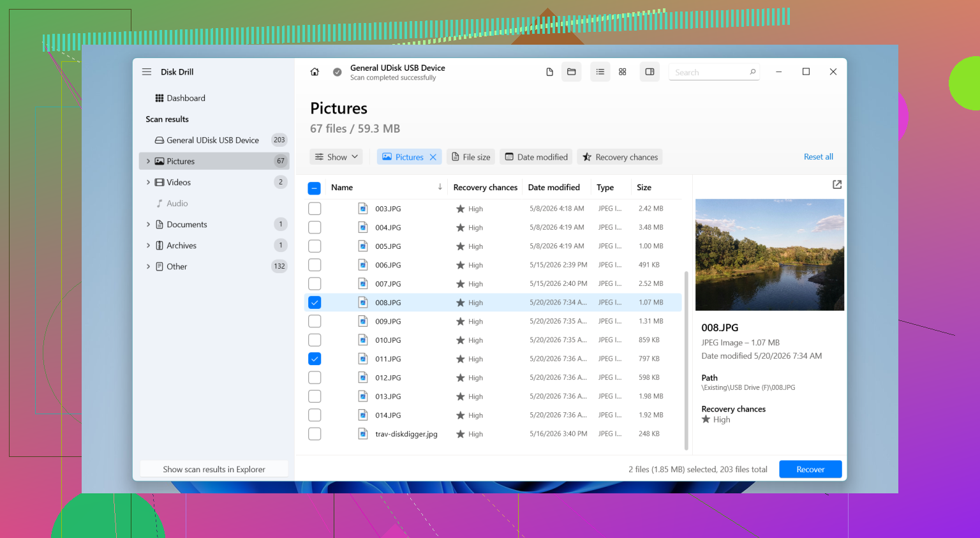This screenshot has height=538, width=980.
Task: Check the box for 003.JPG
Action: click(315, 209)
